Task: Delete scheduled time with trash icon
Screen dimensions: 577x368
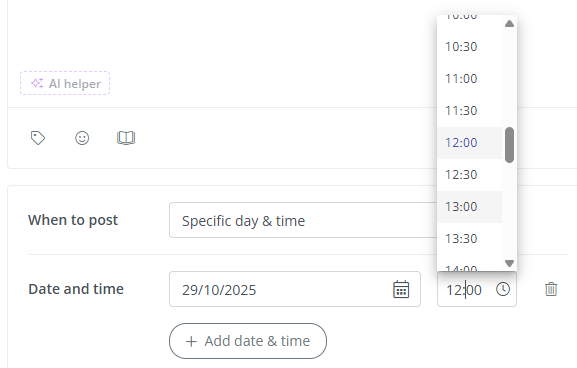Action: (551, 289)
